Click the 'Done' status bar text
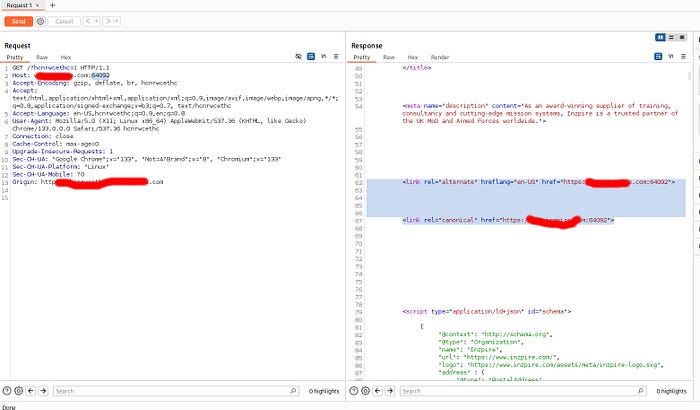700x410 pixels. [9, 407]
